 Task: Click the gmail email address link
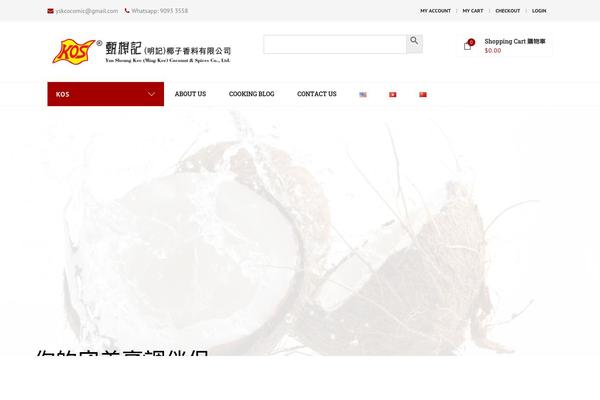[x=87, y=11]
